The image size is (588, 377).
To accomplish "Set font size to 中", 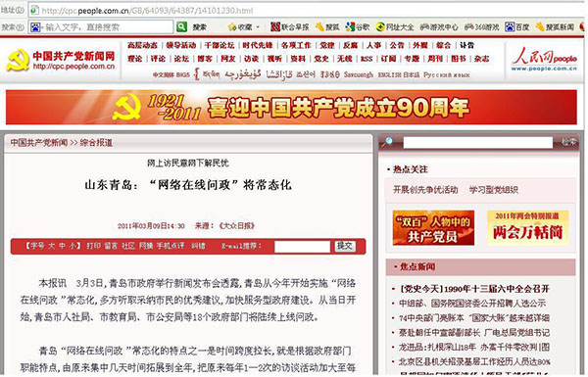I will click(x=63, y=246).
